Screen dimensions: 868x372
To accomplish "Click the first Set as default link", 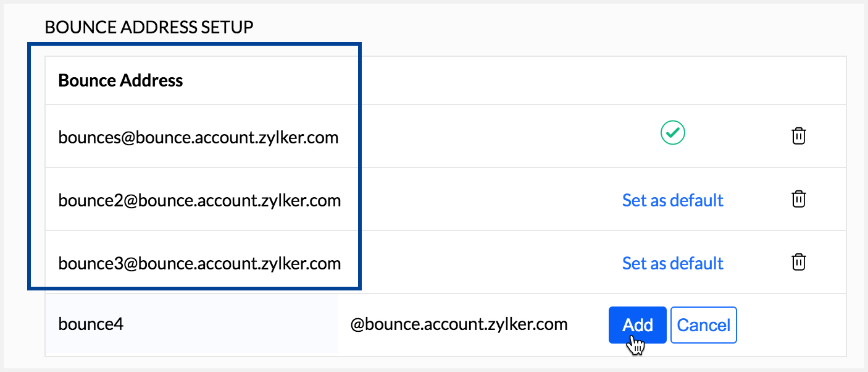I will (x=672, y=200).
